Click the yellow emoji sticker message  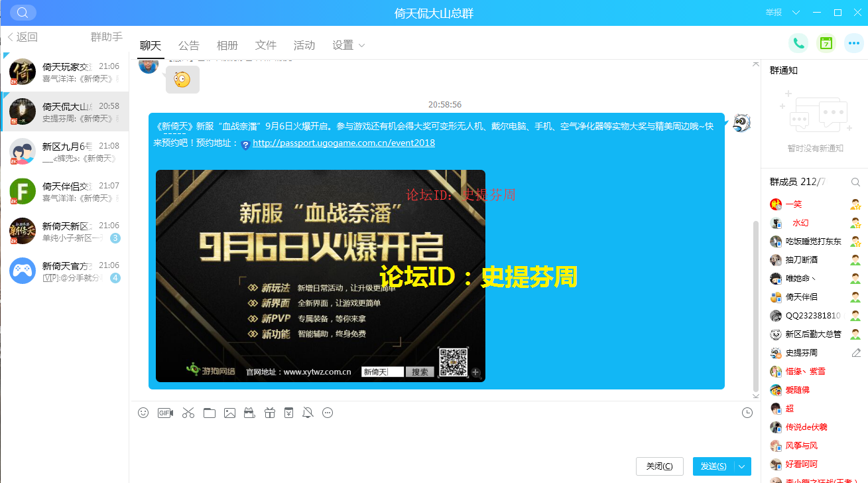pyautogui.click(x=182, y=80)
